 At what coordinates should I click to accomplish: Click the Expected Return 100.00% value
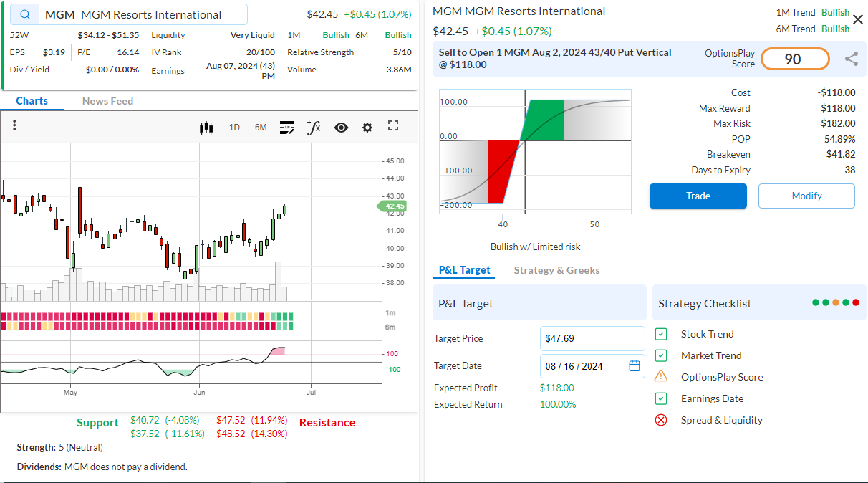(558, 404)
